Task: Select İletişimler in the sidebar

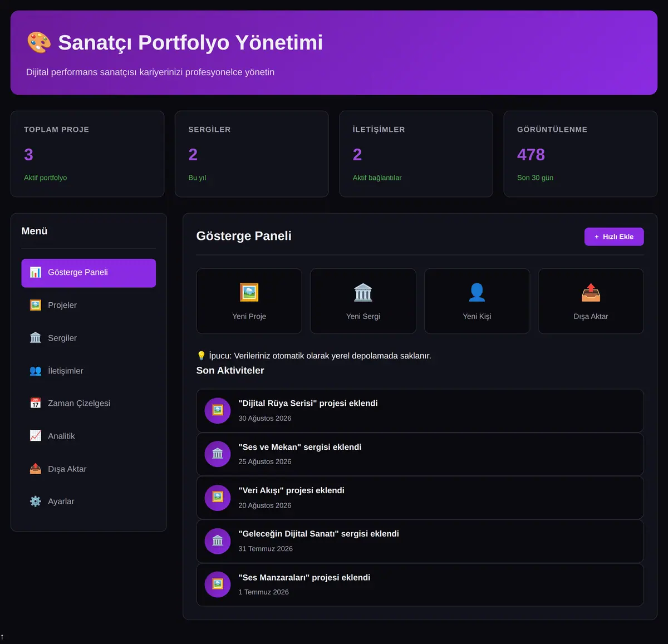Action: tap(89, 371)
